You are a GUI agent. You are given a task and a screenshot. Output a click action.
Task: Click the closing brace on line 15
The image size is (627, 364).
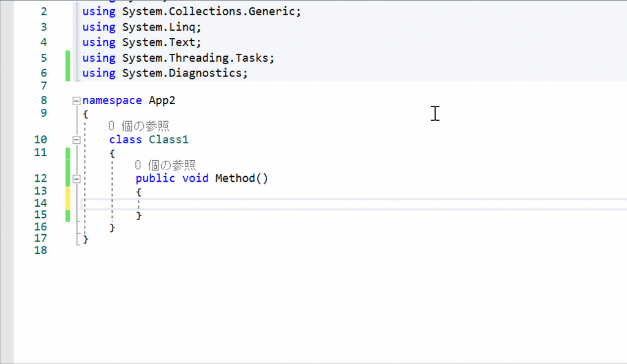[x=139, y=216]
